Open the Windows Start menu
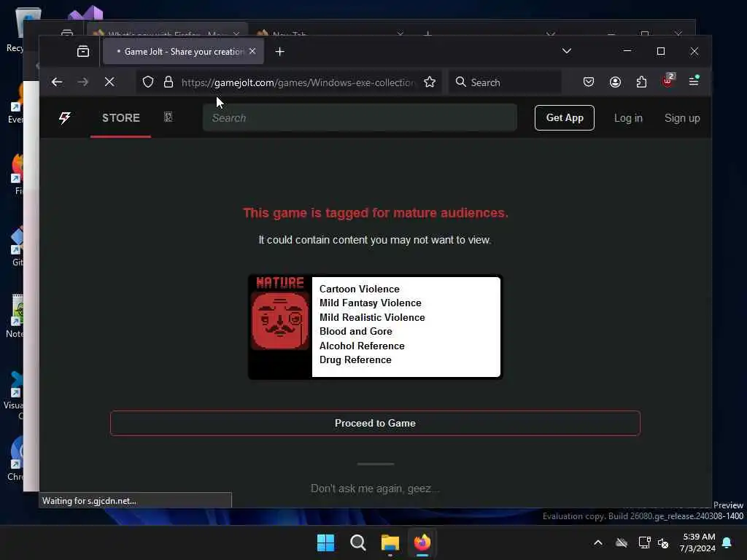The image size is (747, 560). click(326, 542)
